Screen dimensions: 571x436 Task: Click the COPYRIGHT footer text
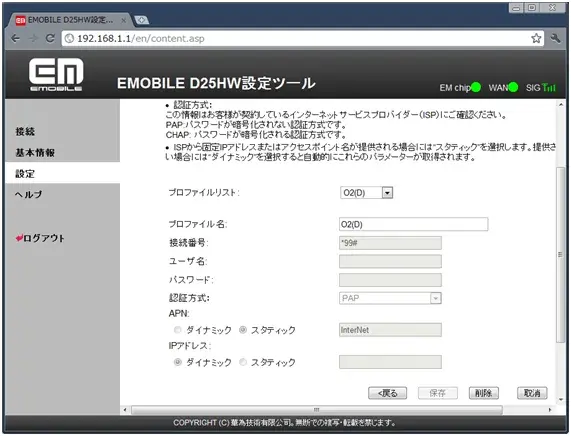(285, 423)
